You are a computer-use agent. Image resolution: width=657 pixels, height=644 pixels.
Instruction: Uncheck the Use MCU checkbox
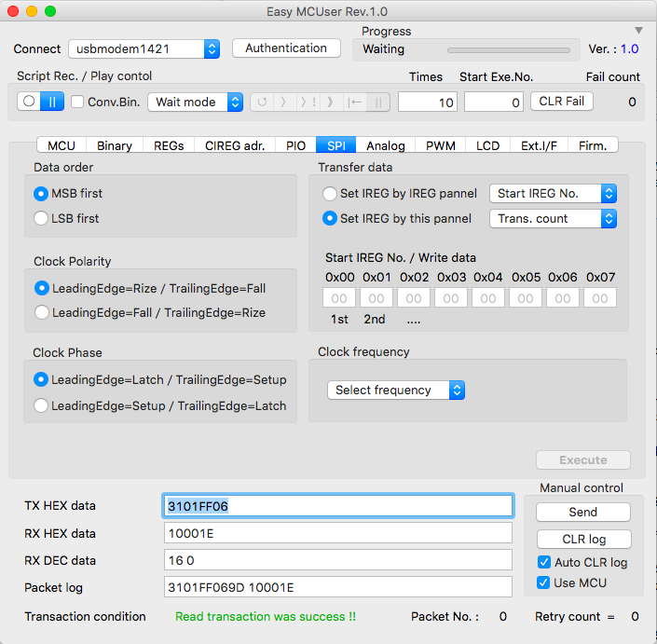(543, 582)
